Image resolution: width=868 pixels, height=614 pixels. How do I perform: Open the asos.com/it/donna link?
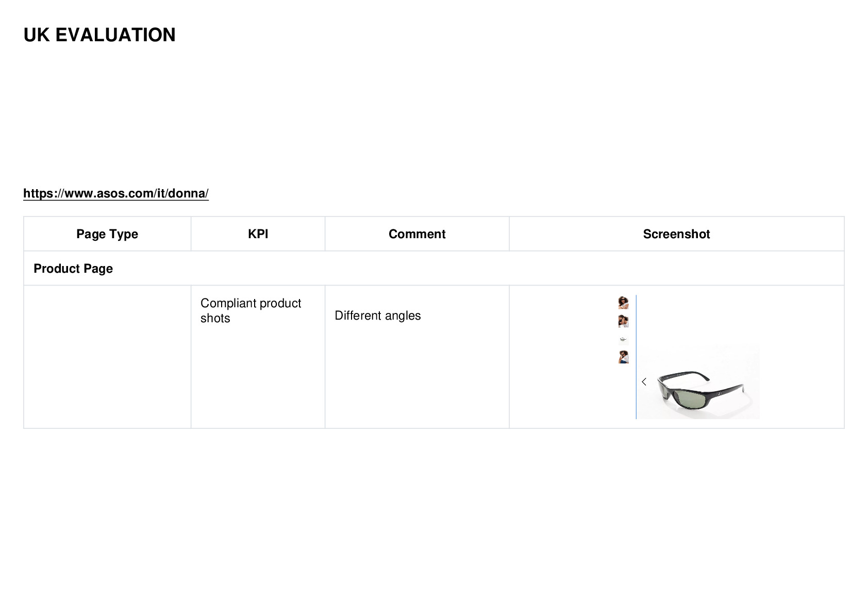(116, 193)
